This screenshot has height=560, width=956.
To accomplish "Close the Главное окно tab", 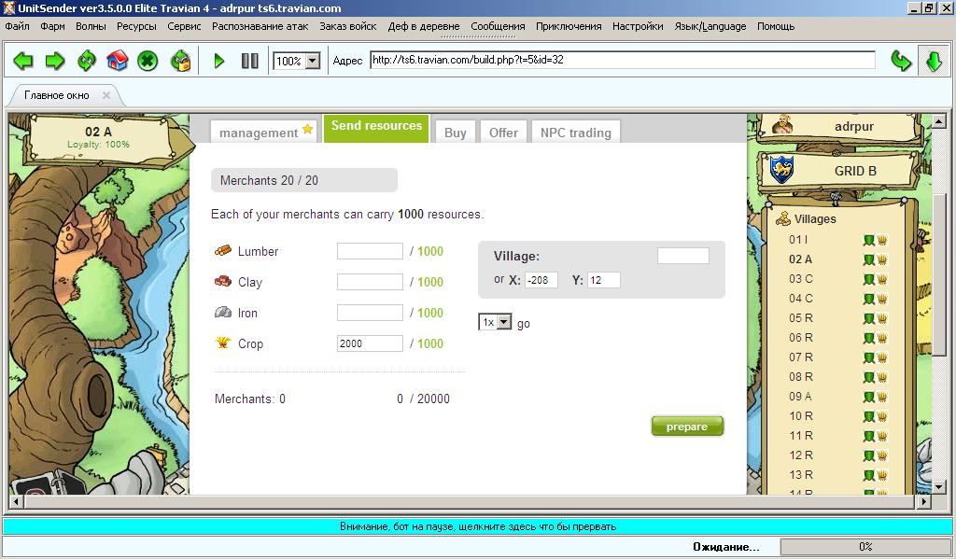I will [106, 95].
